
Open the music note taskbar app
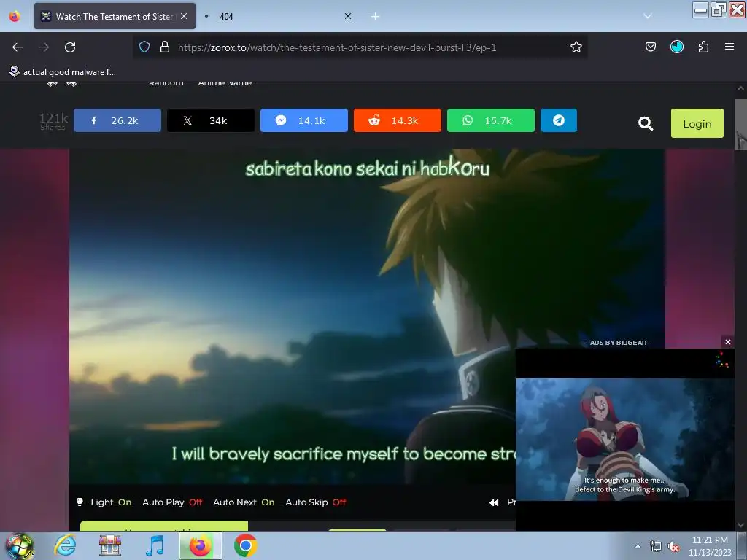155,545
